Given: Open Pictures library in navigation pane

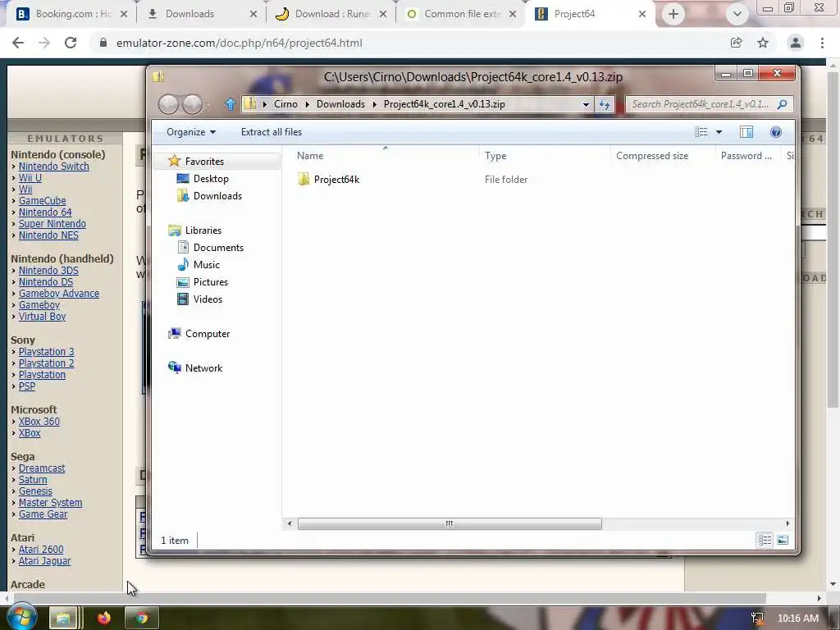Looking at the screenshot, I should coord(211,282).
